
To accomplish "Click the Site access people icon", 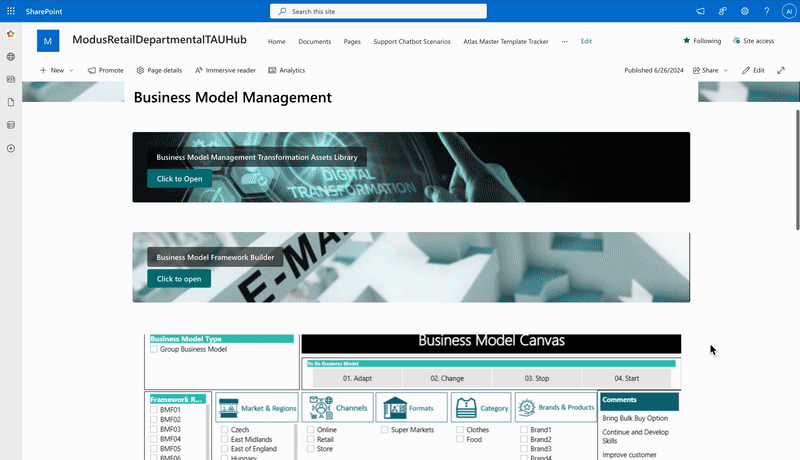I will 736,40.
